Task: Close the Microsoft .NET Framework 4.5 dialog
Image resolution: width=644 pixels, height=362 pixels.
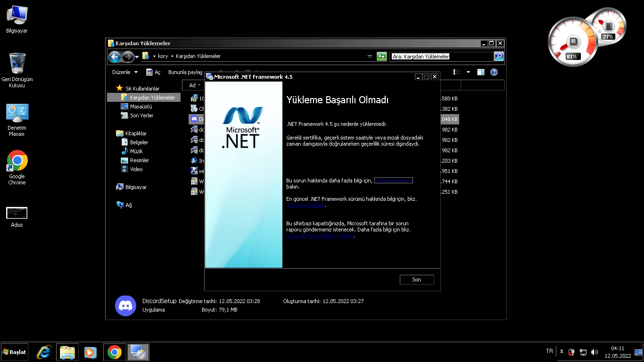Action: coord(435,77)
